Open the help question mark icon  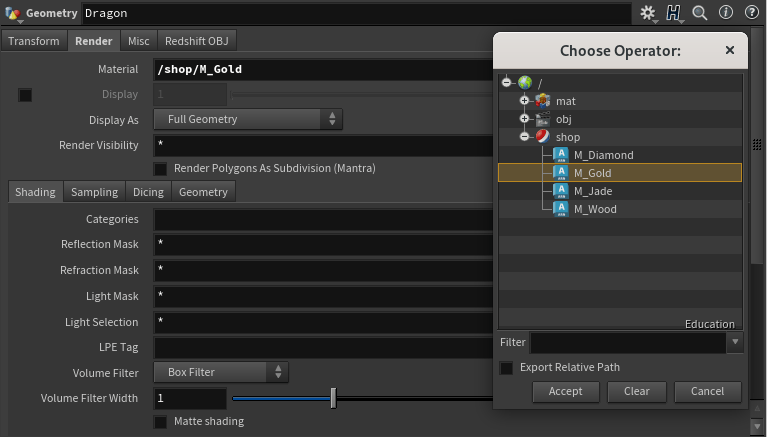(x=751, y=13)
